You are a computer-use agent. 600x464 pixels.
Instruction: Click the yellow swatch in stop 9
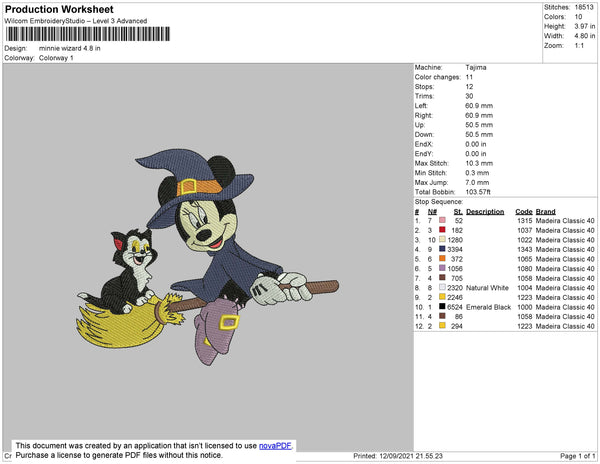coord(442,296)
